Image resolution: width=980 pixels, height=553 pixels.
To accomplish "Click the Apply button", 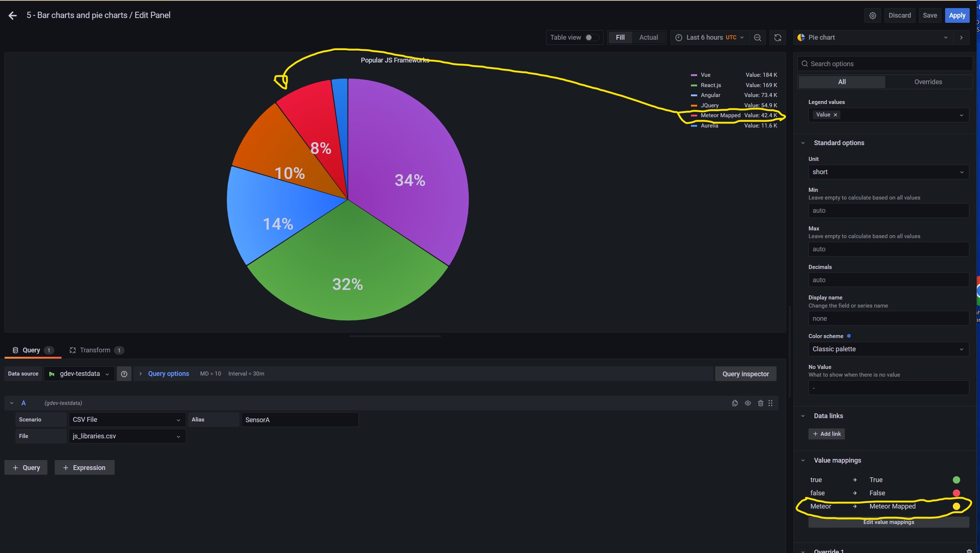I will [x=957, y=15].
